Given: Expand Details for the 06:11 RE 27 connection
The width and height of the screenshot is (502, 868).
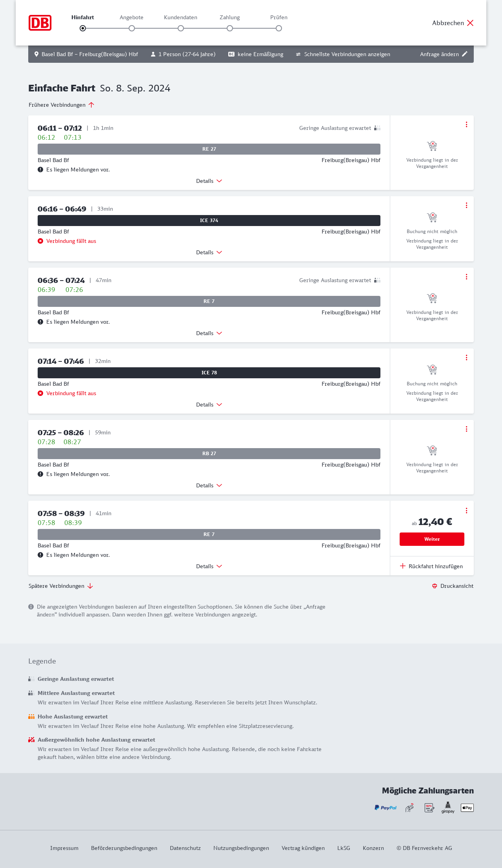Looking at the screenshot, I should [x=209, y=181].
